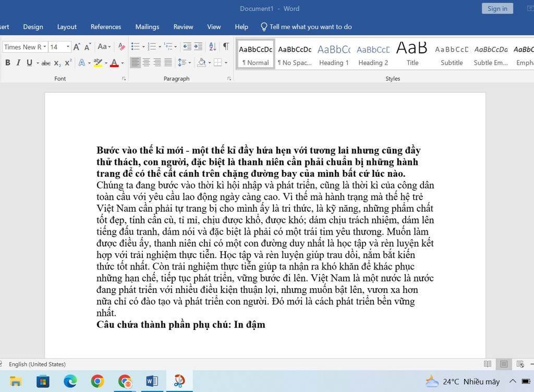Screen dimensions: 534x392
Task: Expand highlight color dropdown arrow
Action: [x=106, y=63]
